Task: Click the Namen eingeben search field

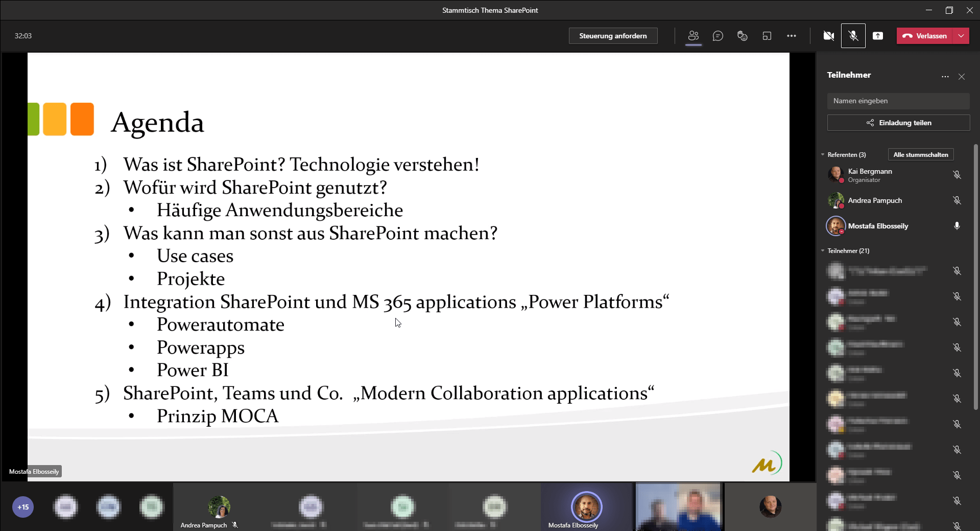Action: pos(898,101)
